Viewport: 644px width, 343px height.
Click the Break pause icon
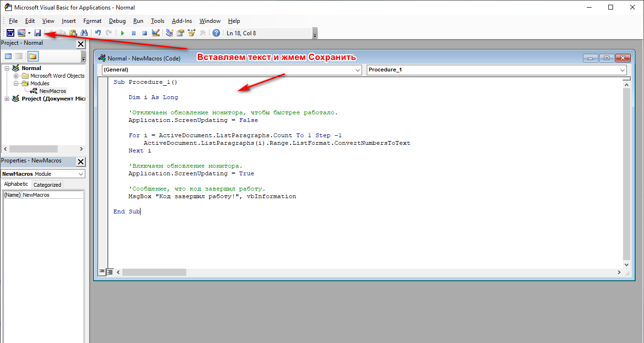tap(133, 33)
